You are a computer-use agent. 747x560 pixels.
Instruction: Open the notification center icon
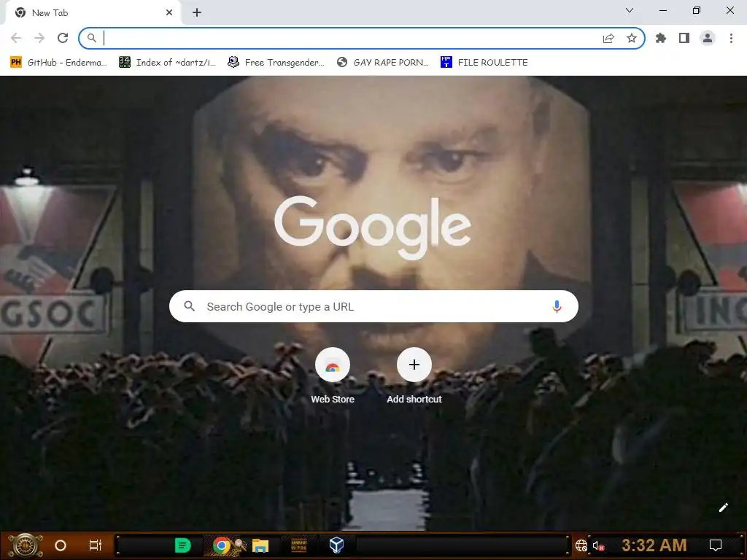pyautogui.click(x=716, y=545)
